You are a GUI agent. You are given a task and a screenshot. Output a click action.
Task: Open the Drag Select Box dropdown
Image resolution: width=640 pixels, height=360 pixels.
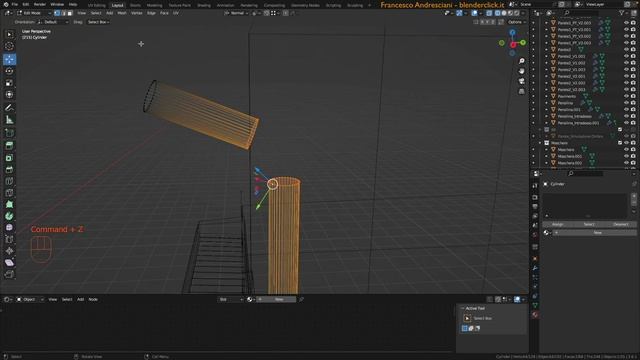coord(98,22)
